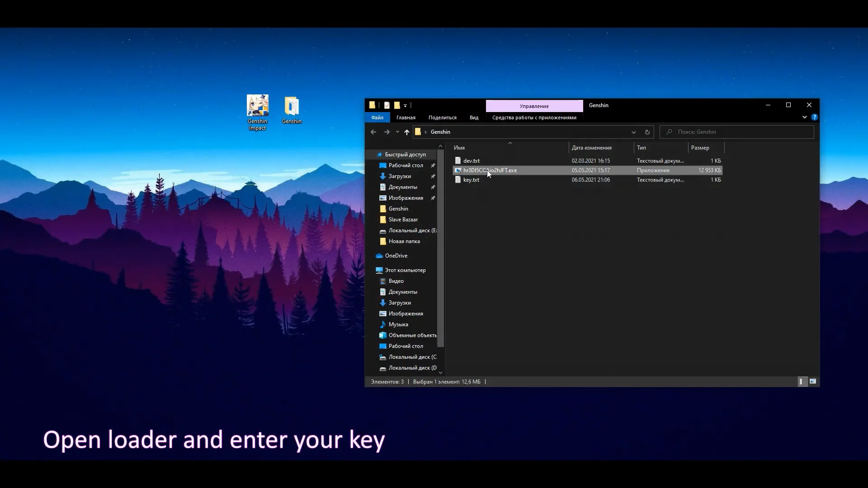Expand the ribbon with the chevron

pyautogui.click(x=804, y=117)
